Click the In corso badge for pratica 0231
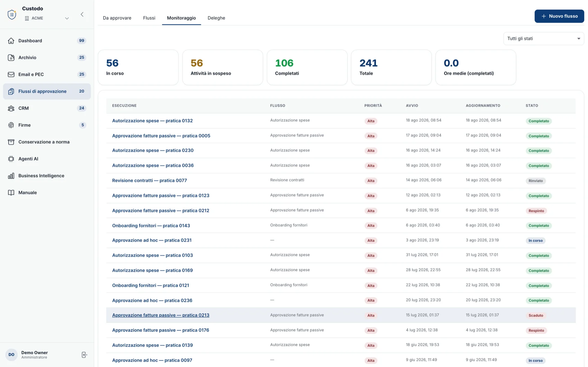The width and height of the screenshot is (588, 367). click(x=535, y=241)
